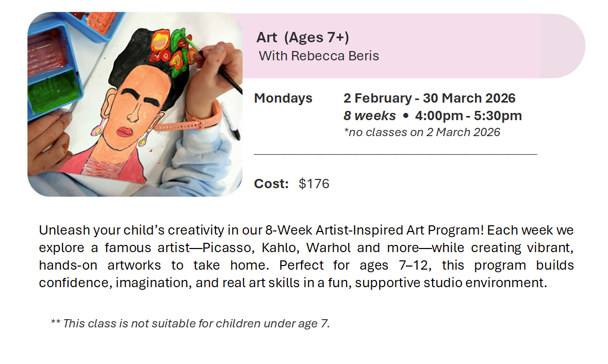Click the "Cost:" label
The height and width of the screenshot is (364, 608).
271,184
